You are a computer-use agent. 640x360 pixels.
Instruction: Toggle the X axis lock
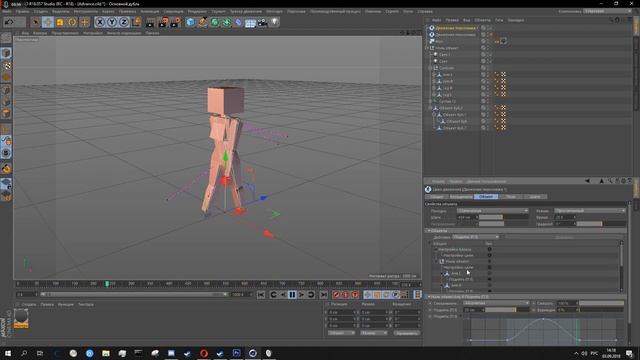coord(100,22)
